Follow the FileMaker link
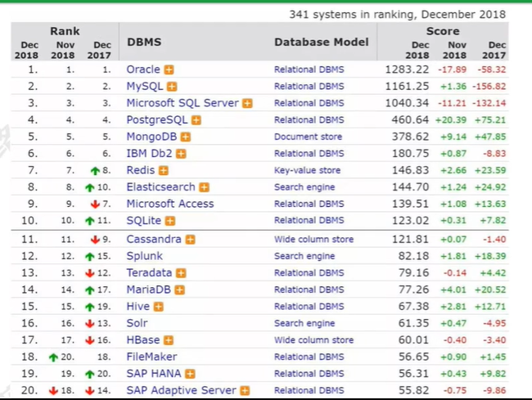 pos(151,357)
